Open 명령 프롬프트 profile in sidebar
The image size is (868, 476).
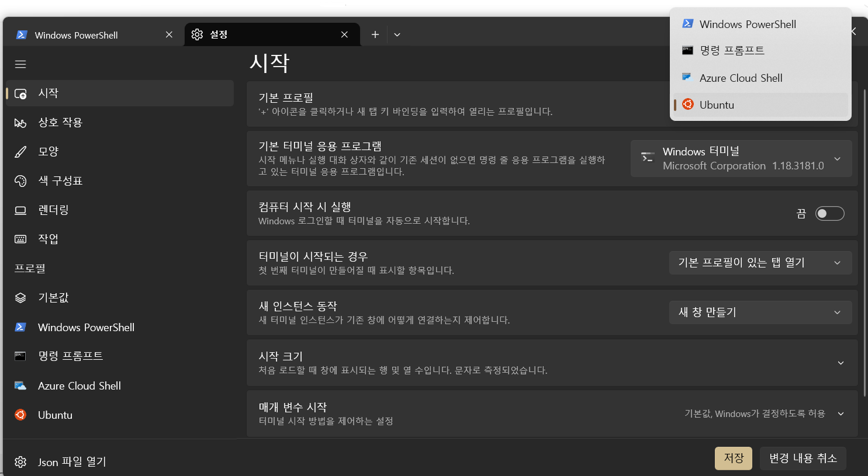(120, 356)
